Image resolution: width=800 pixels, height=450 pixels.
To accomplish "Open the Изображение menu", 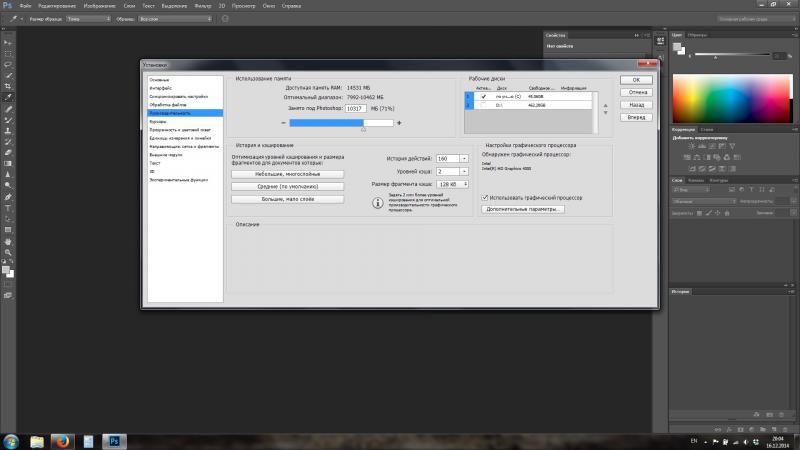I will tap(99, 6).
